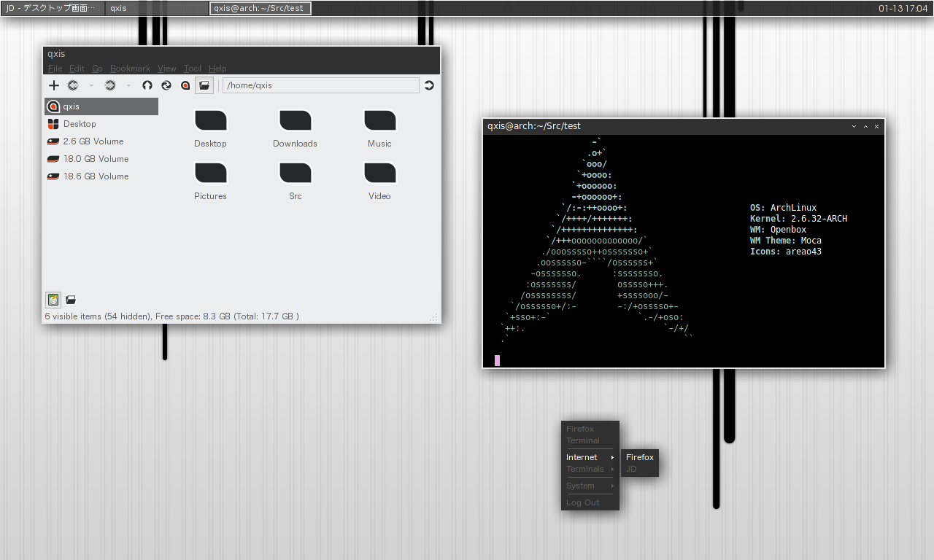Go to the parent folder using the up icon
This screenshot has width=934, height=560.
(x=147, y=85)
